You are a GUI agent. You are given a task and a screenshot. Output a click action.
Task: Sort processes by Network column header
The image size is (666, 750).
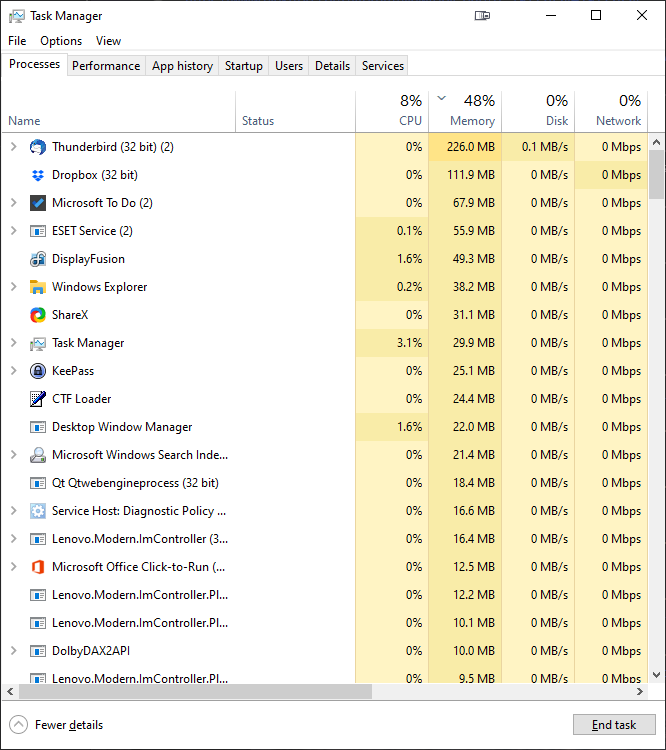(611, 111)
